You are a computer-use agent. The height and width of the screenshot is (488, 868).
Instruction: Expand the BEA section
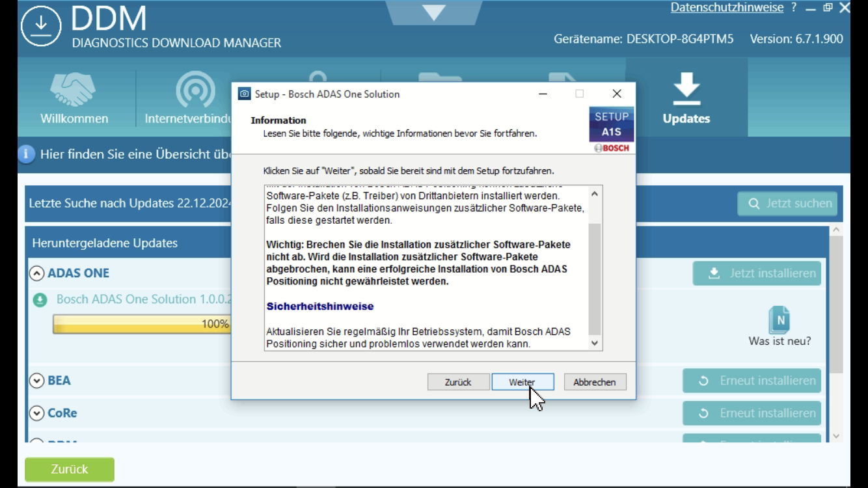tap(37, 381)
